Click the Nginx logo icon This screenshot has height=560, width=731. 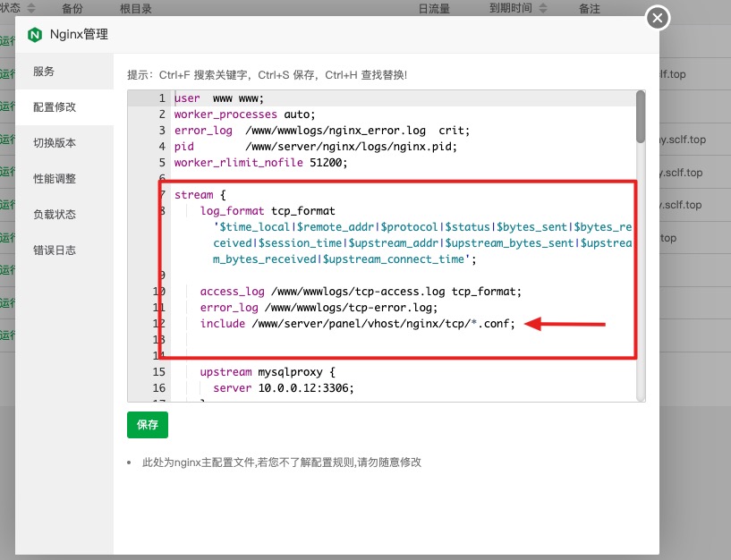coord(35,35)
